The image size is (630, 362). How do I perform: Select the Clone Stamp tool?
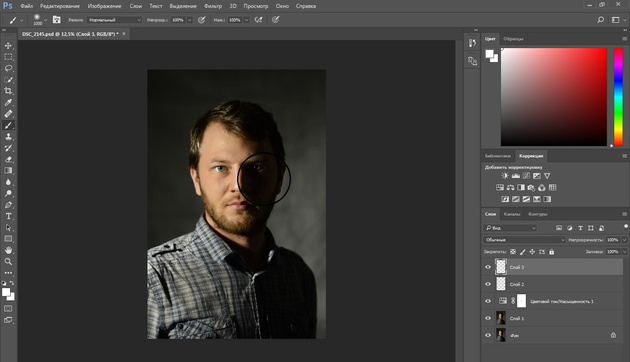click(8, 137)
